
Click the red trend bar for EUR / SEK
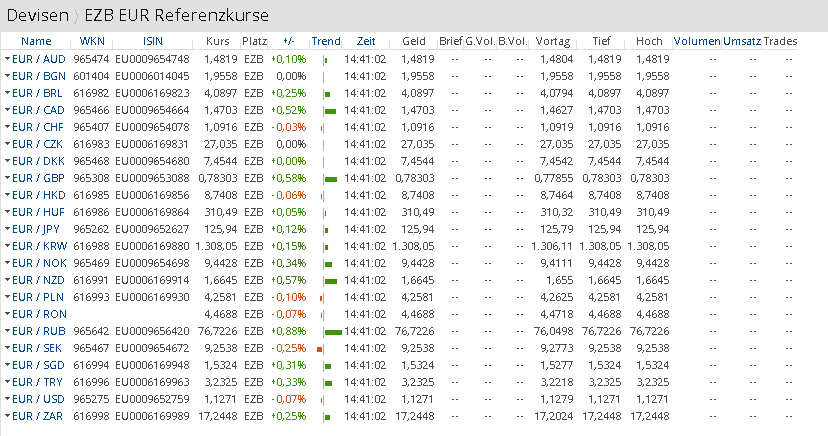319,348
